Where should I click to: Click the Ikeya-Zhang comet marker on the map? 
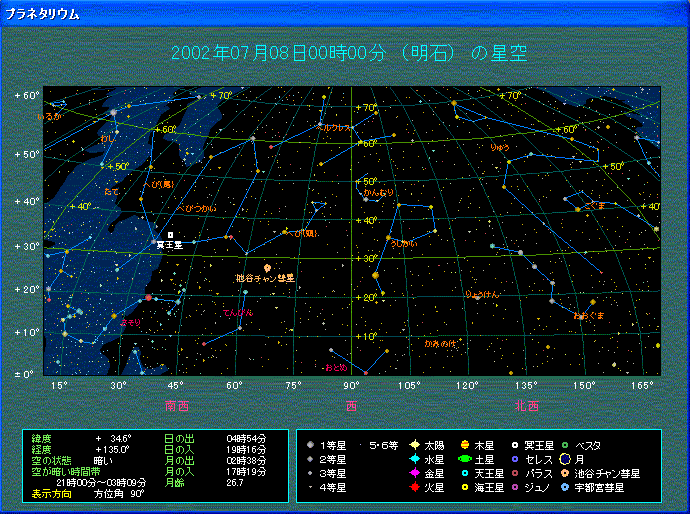[x=268, y=267]
